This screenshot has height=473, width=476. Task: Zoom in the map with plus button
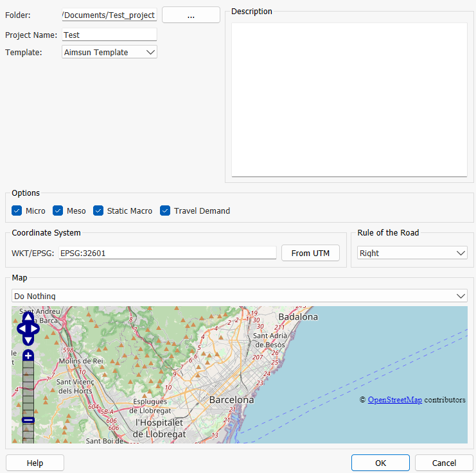click(28, 356)
